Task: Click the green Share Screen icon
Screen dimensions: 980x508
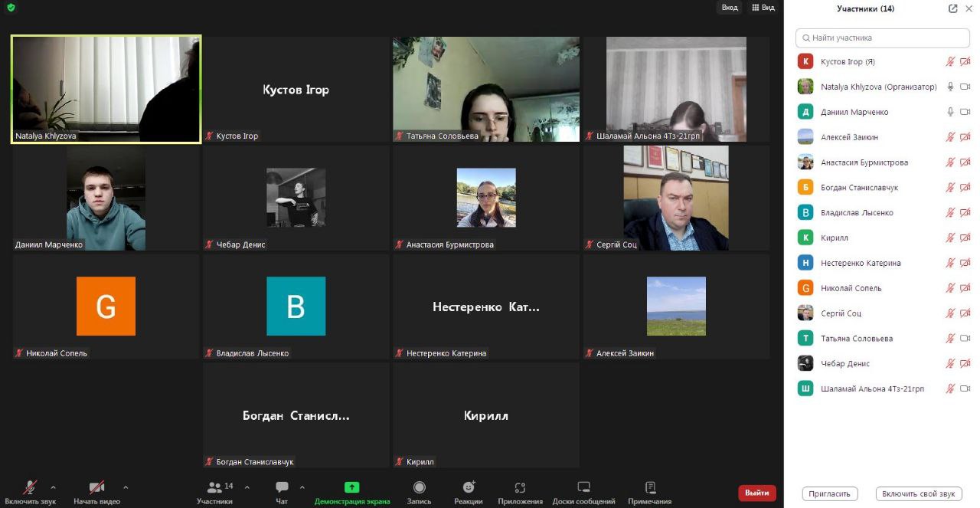Action: 351,487
